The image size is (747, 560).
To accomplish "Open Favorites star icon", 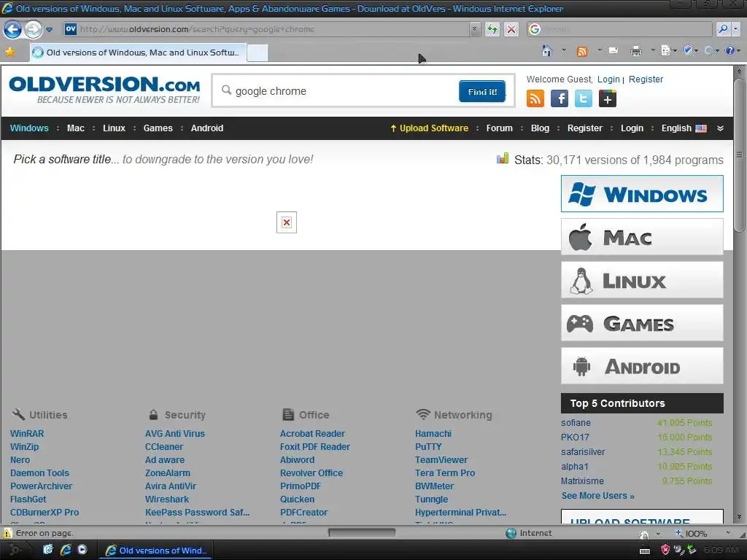I will (x=9, y=52).
